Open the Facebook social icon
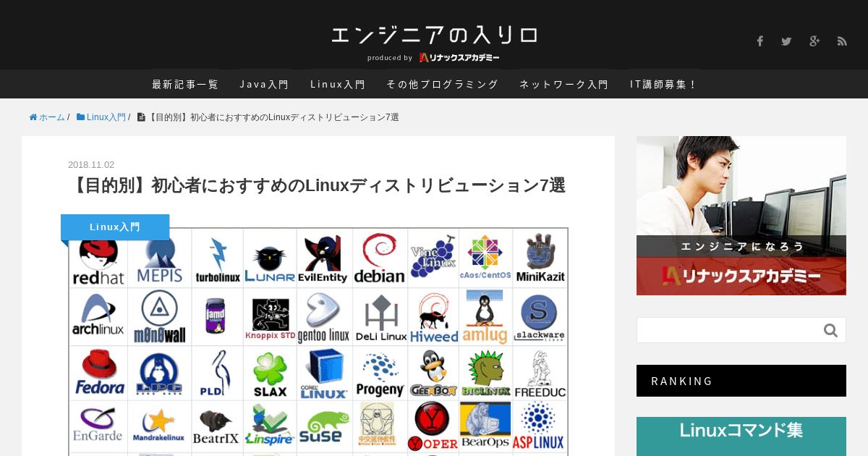The width and height of the screenshot is (868, 456). point(759,41)
